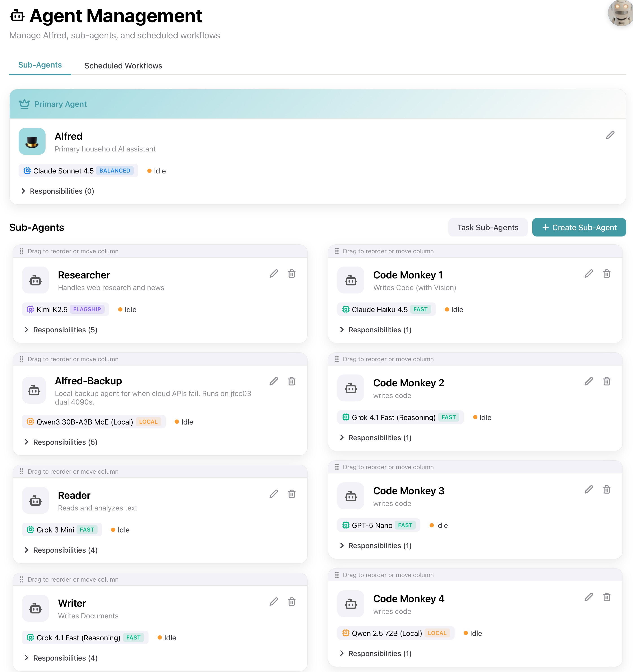633x672 pixels.
Task: Switch to the Scheduled Workflows tab
Action: pyautogui.click(x=123, y=66)
